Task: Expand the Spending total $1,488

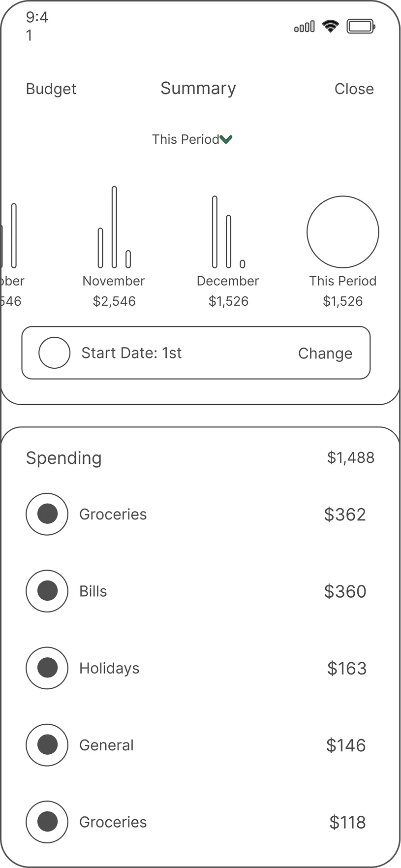Action: coord(350,458)
